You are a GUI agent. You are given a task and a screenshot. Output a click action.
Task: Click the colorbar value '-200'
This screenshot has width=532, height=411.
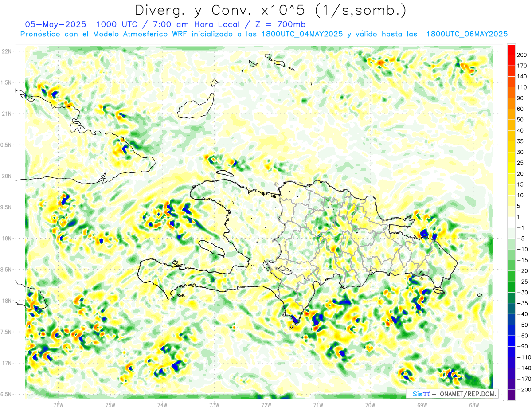point(524,390)
